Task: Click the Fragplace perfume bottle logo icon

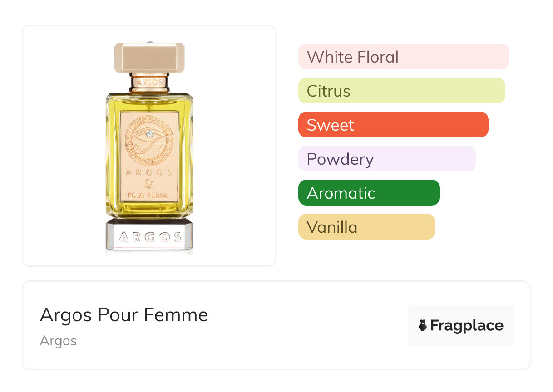Action: pyautogui.click(x=423, y=325)
